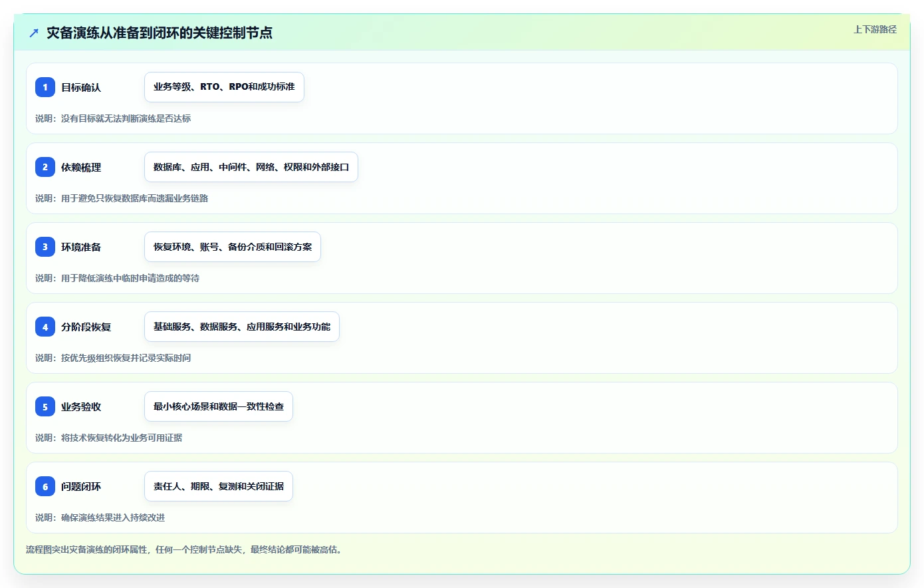
Task: Click the 恢复环境、账号、备份介质和回滚方案 chip
Action: [x=233, y=247]
